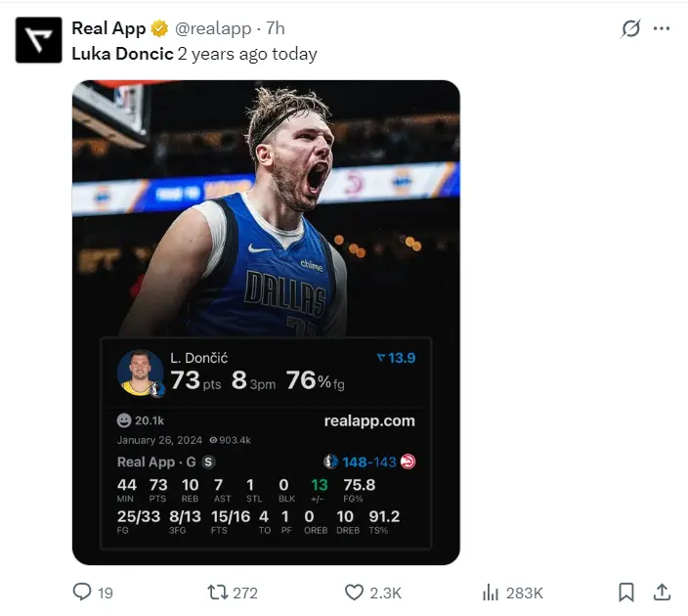Click the bold Luka Doncic caption text
Screen dimensions: 688x616
pos(122,54)
